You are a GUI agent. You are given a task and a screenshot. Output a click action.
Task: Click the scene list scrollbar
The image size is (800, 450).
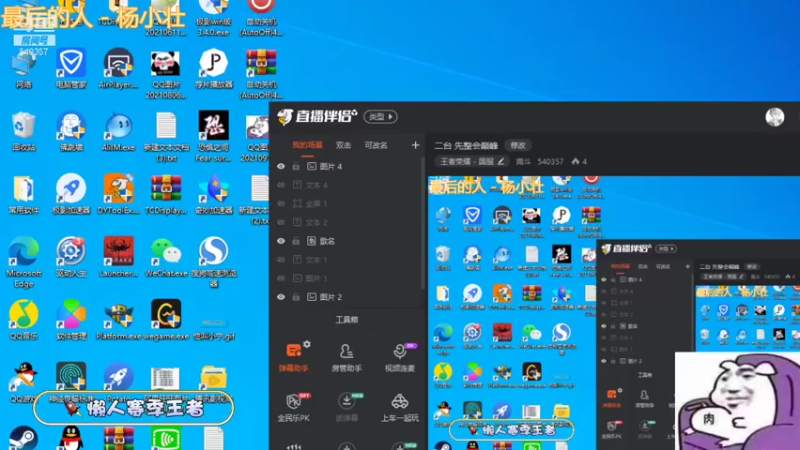point(423,223)
